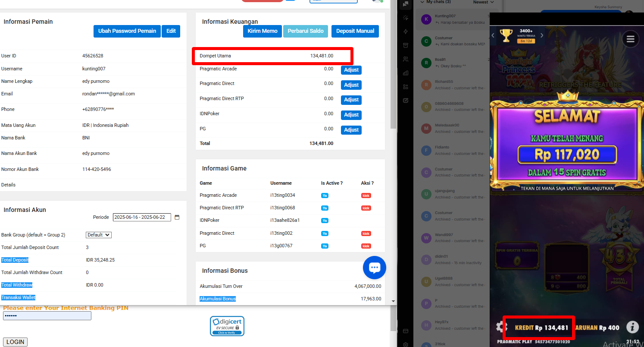Image resolution: width=644 pixels, height=347 pixels.
Task: Adjust the Pragmatic Direct RTP wallet balance
Action: 351,100
